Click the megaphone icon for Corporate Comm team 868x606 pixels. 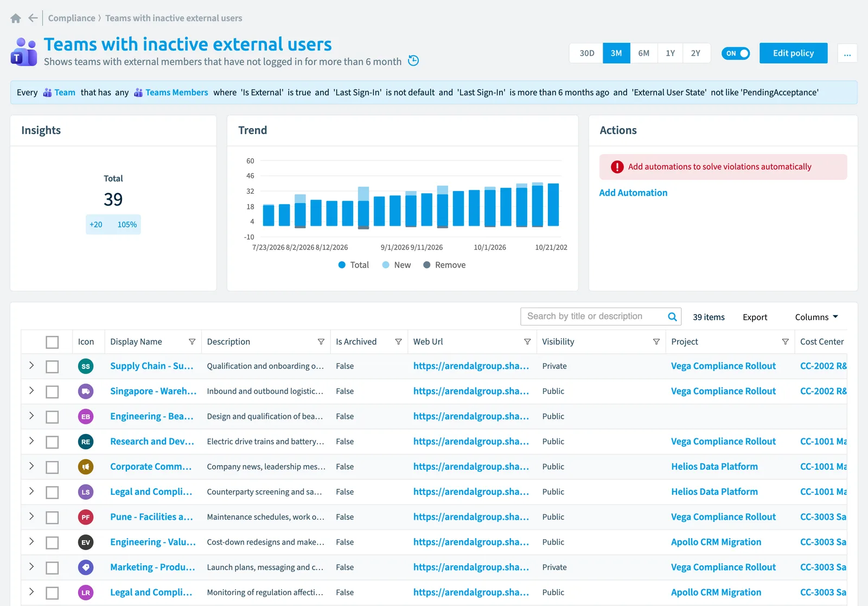86,467
